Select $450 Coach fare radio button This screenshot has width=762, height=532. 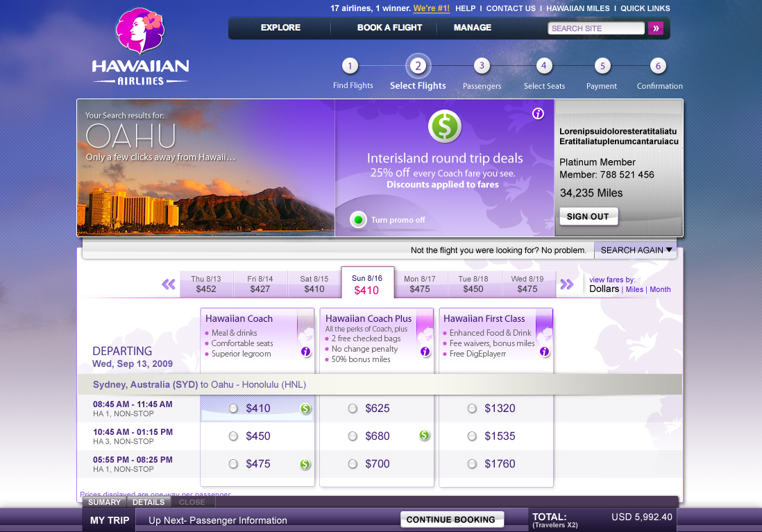click(233, 436)
